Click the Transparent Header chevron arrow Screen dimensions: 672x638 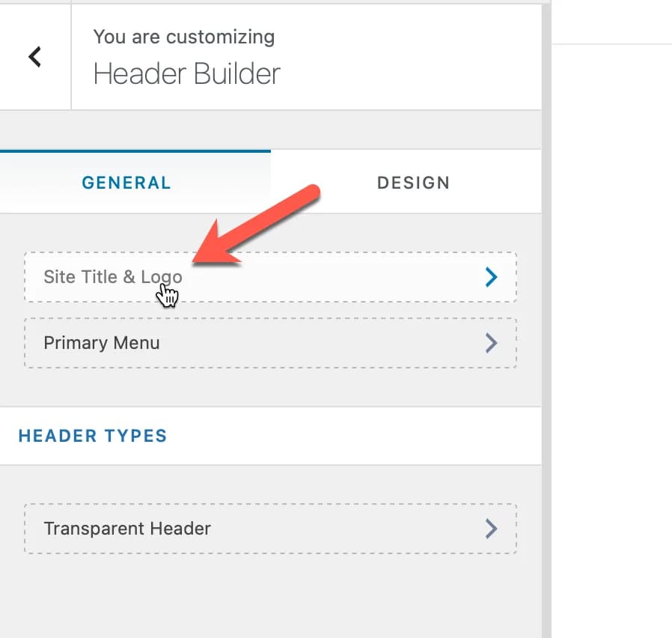(x=491, y=529)
